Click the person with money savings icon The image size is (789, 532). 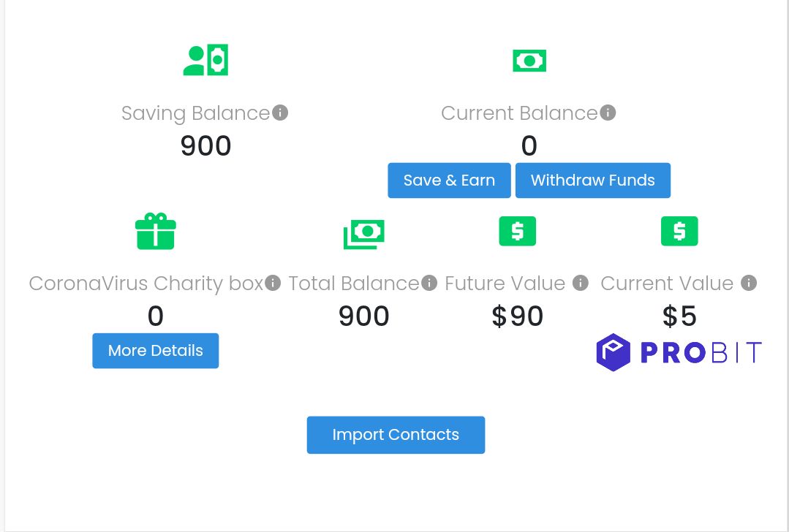(205, 60)
